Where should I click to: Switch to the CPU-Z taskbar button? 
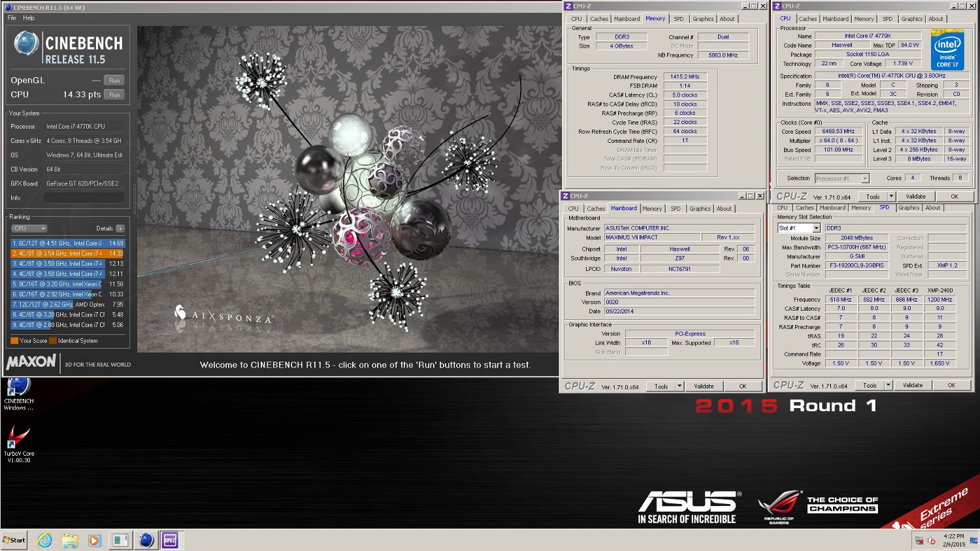[x=170, y=540]
